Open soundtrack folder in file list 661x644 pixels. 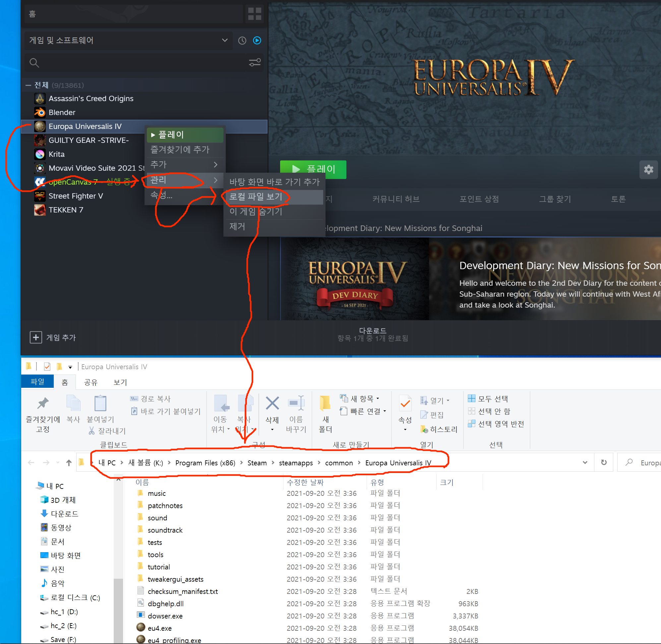pos(165,530)
